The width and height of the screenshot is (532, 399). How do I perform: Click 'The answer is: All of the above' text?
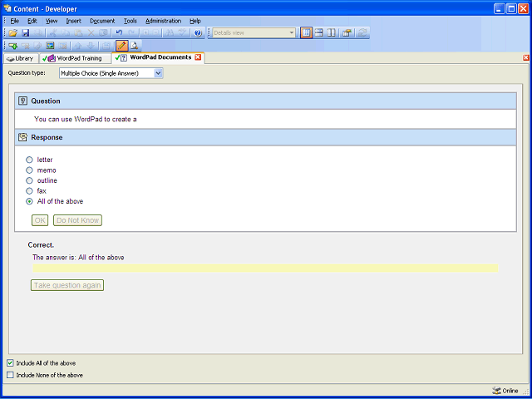[78, 258]
